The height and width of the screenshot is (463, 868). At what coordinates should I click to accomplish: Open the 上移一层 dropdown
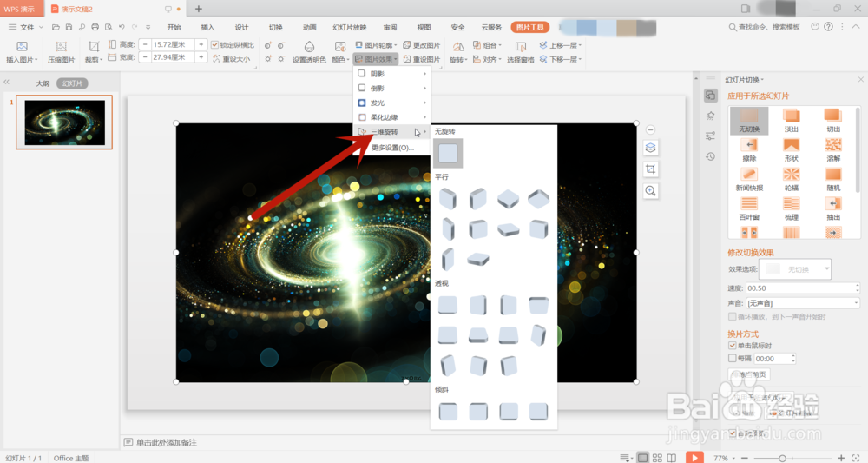[560, 45]
